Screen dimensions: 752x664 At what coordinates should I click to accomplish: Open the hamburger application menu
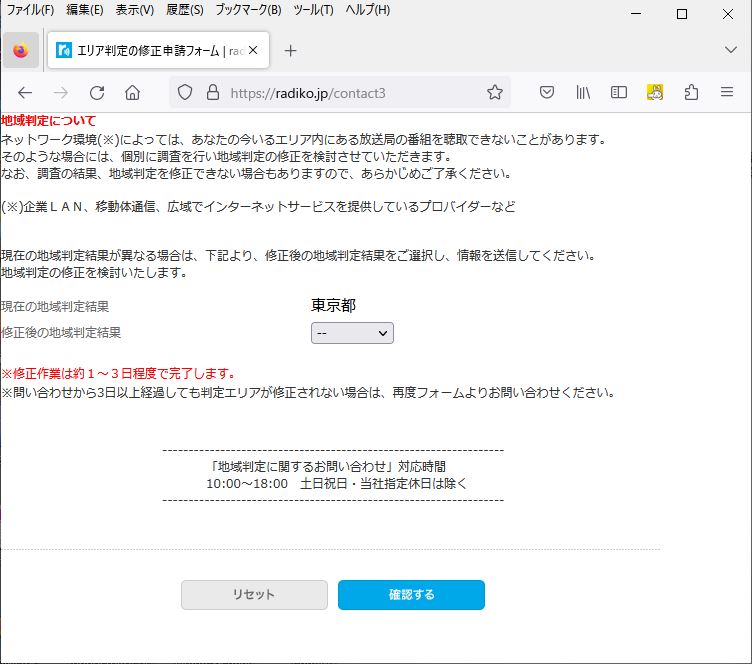coord(727,93)
